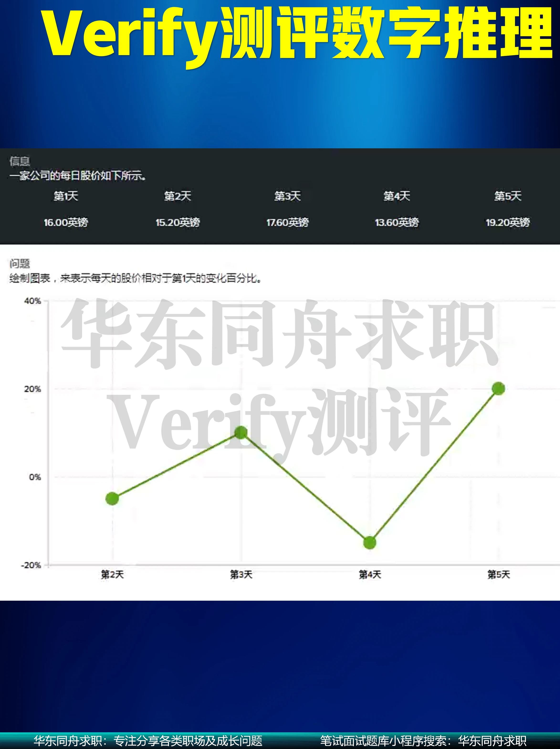Click the Day 4 green data point
Image resolution: width=560 pixels, height=749 pixels.
tap(370, 543)
